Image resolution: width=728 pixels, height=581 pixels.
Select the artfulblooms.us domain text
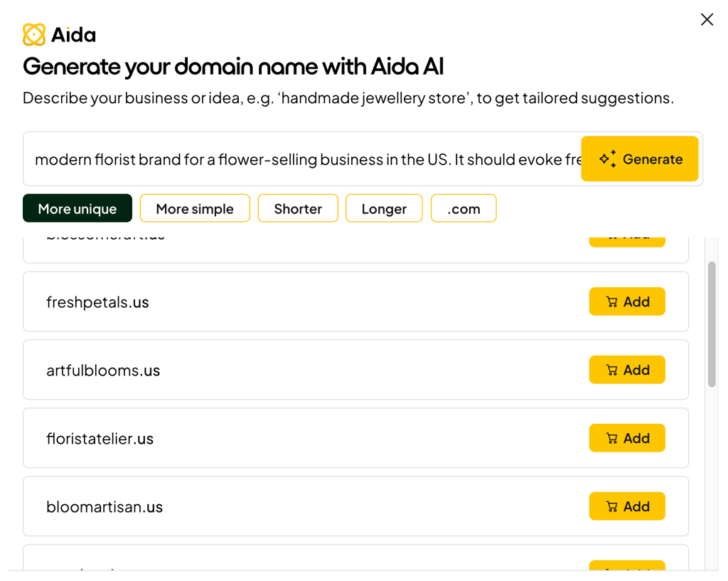pos(103,371)
